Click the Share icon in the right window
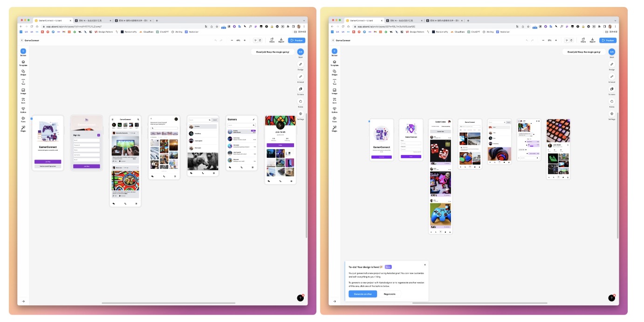This screenshot has height=322, width=644. [x=583, y=40]
